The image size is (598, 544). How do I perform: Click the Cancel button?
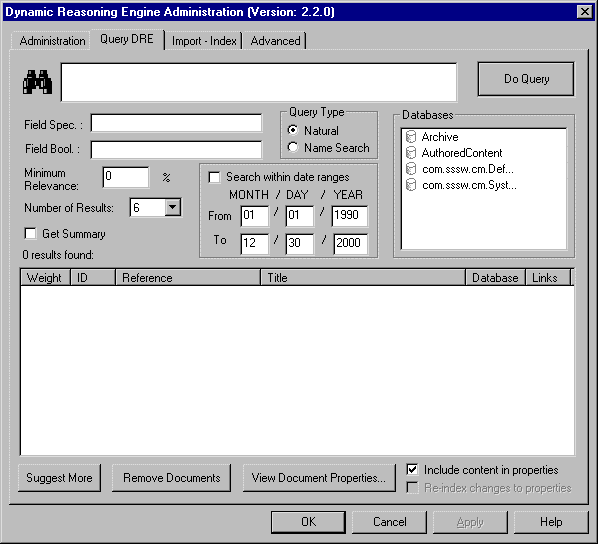click(x=389, y=522)
